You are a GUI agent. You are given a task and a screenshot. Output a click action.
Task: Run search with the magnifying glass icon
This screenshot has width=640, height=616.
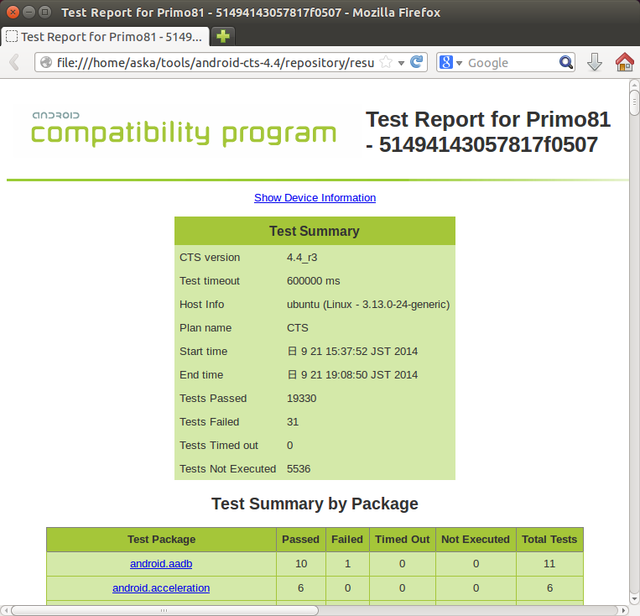(566, 62)
